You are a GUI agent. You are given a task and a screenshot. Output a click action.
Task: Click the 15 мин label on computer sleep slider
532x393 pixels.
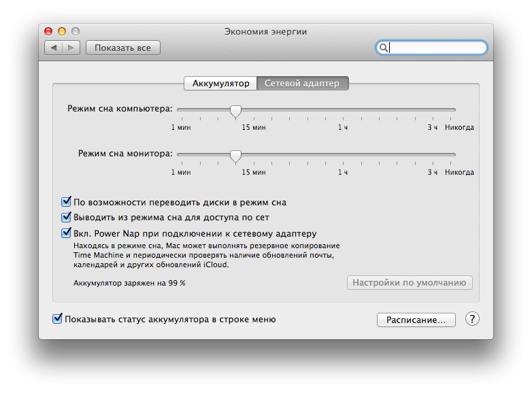pyautogui.click(x=254, y=128)
